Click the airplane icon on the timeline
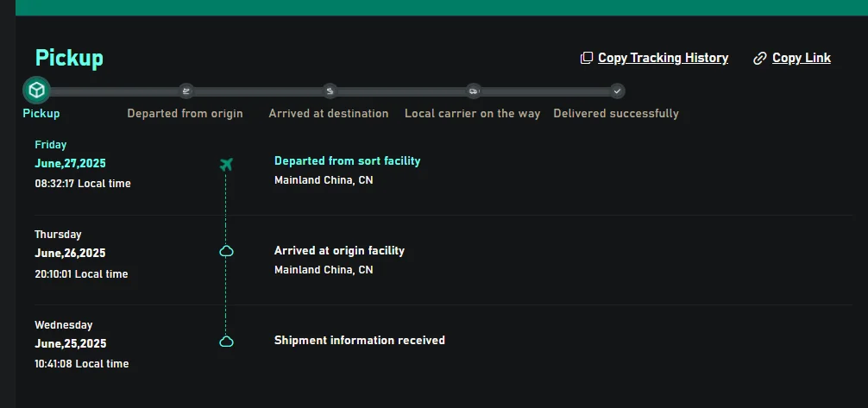The height and width of the screenshot is (408, 868). [226, 164]
